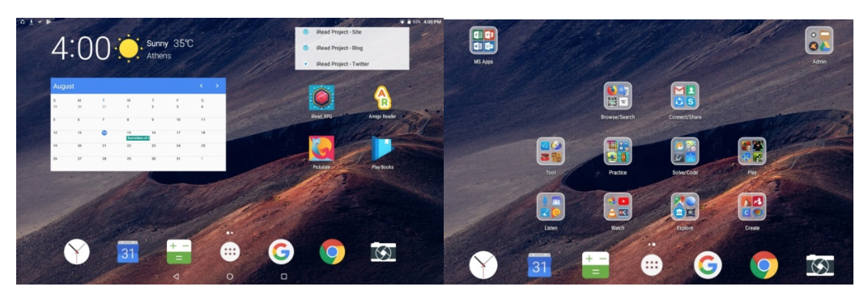Open the green event on August 15
This screenshot has width=868, height=291.
(x=138, y=138)
